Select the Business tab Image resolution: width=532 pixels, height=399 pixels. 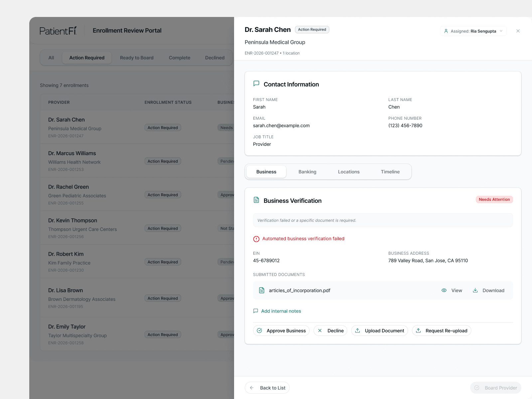point(266,172)
